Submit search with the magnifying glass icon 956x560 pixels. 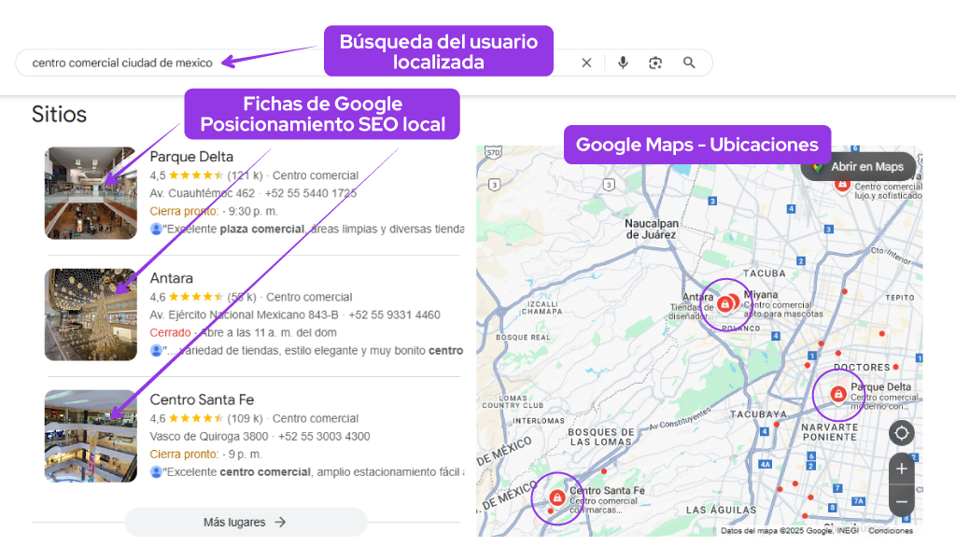click(689, 63)
